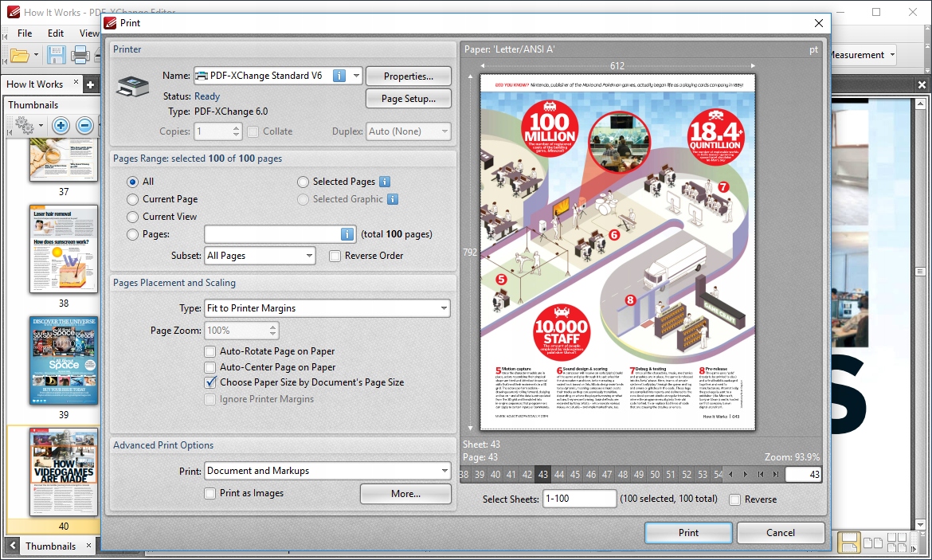Click the printer info icon beside PDF-XChange Standard V6
The width and height of the screenshot is (932, 560).
[339, 76]
